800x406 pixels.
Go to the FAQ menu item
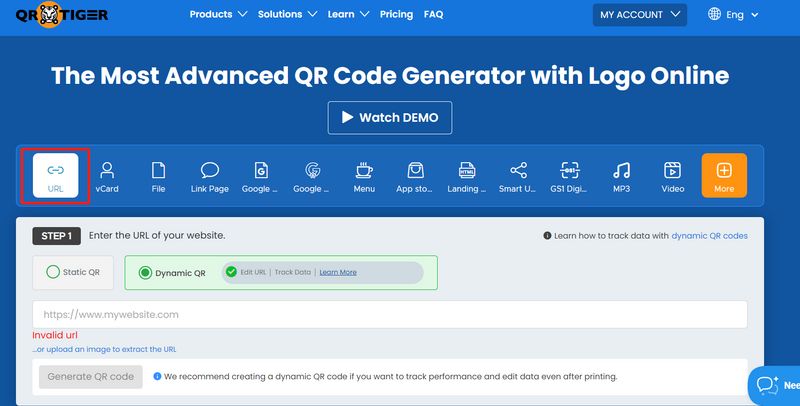[x=434, y=14]
